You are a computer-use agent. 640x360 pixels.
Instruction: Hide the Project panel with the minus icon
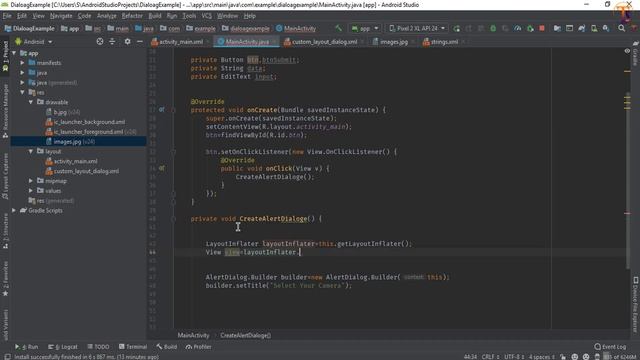pyautogui.click(x=140, y=41)
